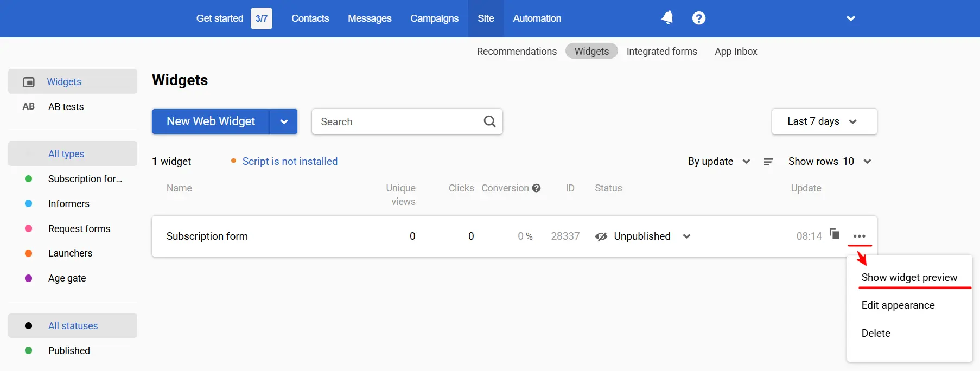This screenshot has height=371, width=980.
Task: Open the Script is not installed link
Action: click(290, 162)
